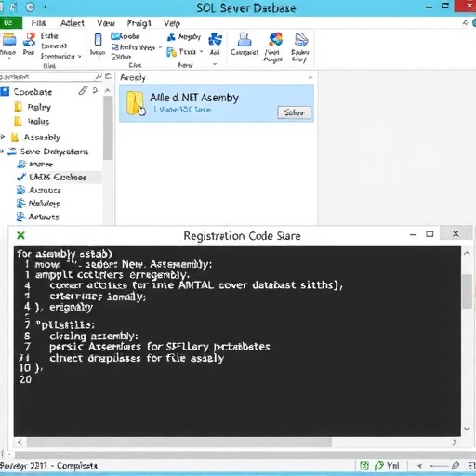Click the green square status bar icon
The height and width of the screenshot is (476, 476).
[x=364, y=466]
